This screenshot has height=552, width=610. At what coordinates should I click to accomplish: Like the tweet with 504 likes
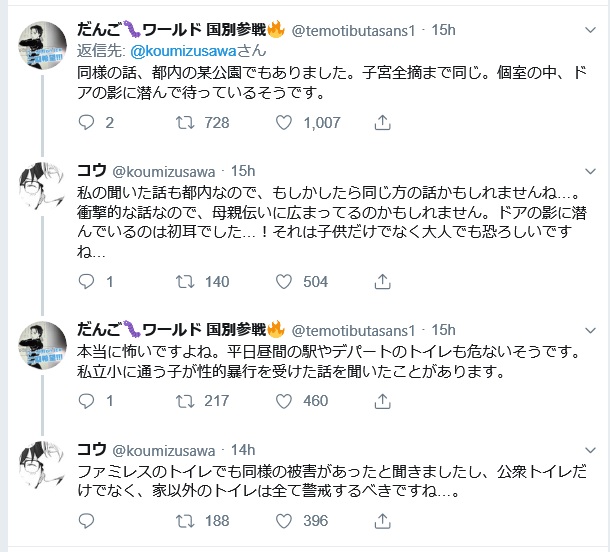(x=283, y=282)
